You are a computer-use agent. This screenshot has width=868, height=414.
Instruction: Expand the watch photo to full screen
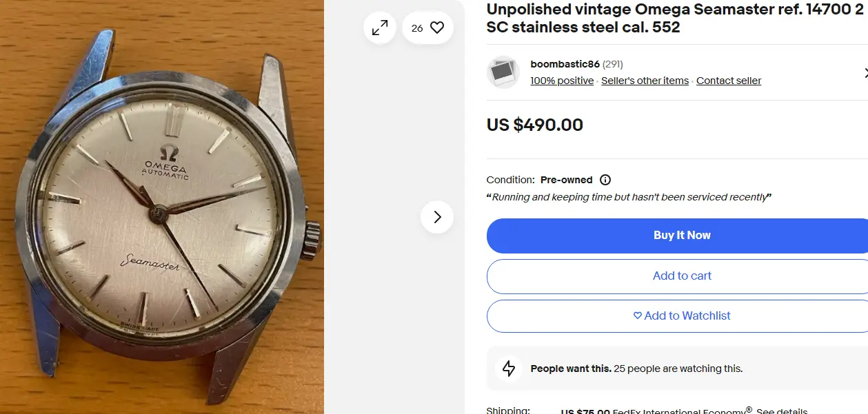click(379, 28)
